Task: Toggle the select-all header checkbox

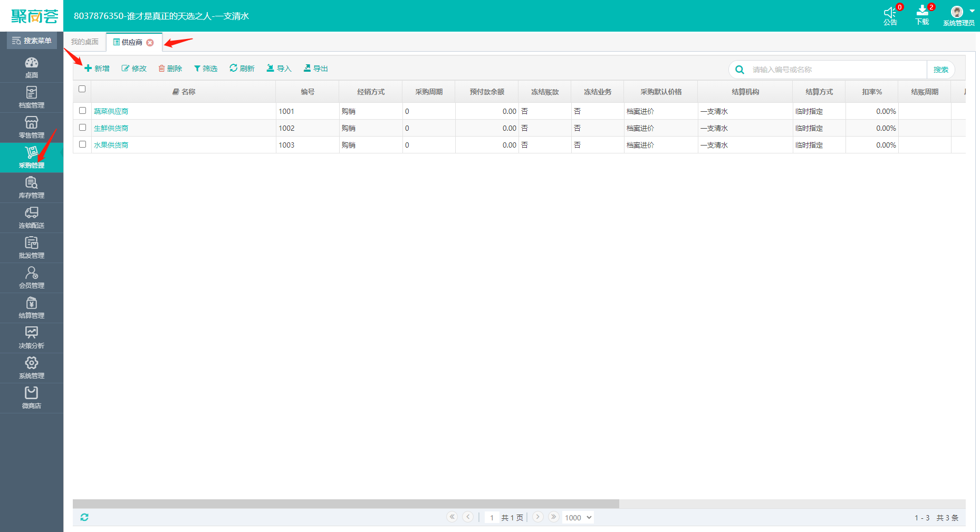Action: pos(82,89)
